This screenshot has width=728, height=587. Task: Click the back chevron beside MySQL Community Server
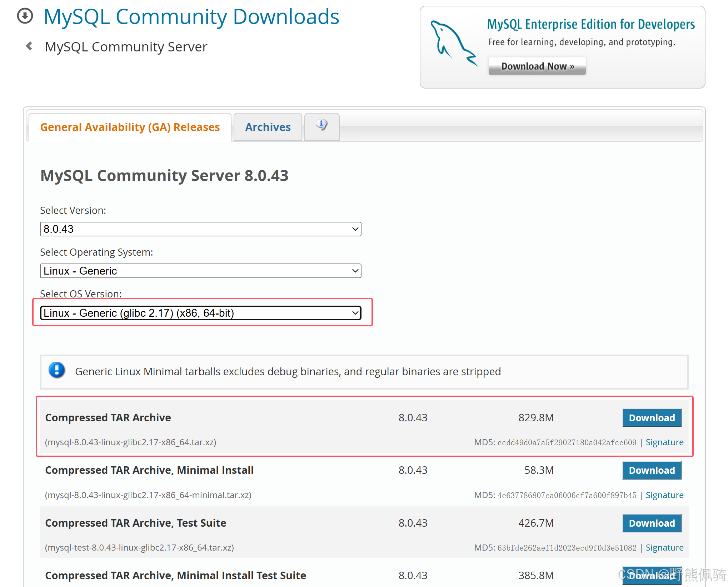(29, 46)
